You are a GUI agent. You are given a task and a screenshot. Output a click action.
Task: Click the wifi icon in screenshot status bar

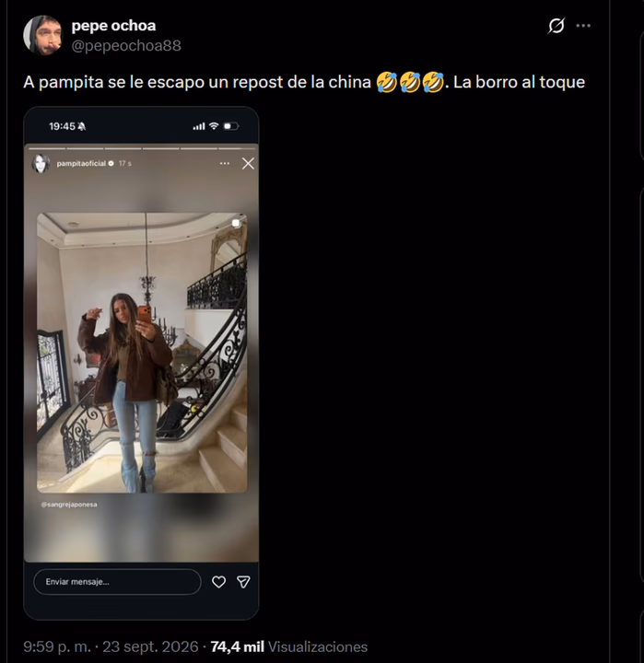point(214,126)
